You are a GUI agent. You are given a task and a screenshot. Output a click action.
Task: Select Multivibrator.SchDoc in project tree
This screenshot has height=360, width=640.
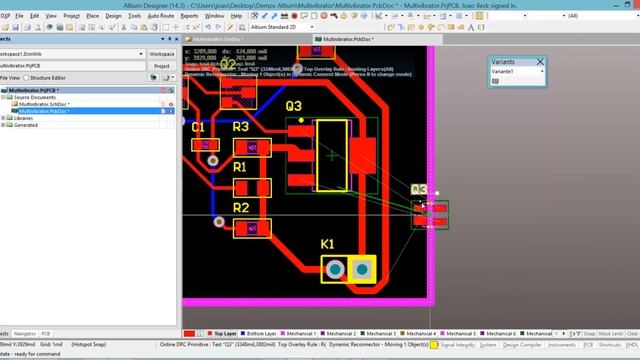tap(44, 104)
